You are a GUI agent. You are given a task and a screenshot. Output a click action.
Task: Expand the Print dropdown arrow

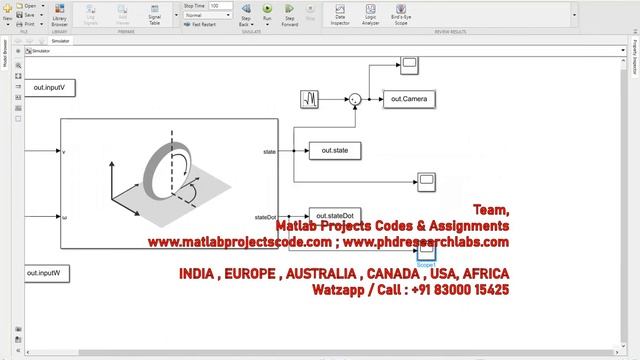click(x=42, y=24)
